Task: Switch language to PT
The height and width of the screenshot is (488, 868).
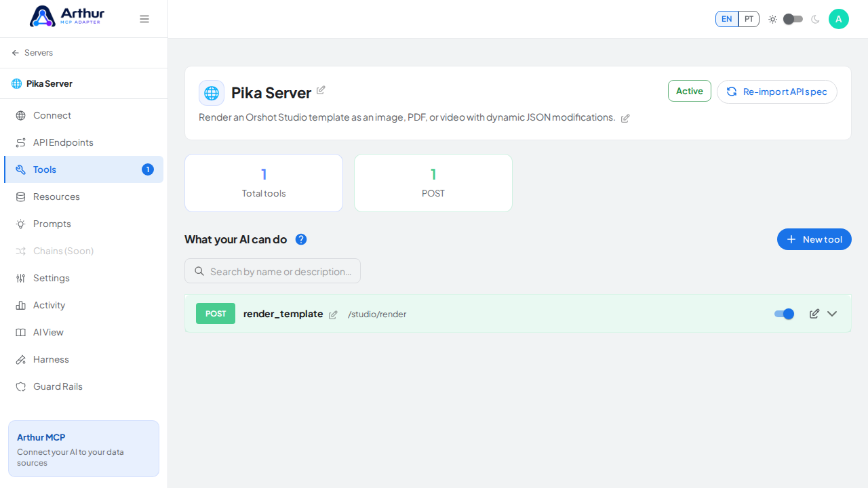Action: pyautogui.click(x=749, y=19)
